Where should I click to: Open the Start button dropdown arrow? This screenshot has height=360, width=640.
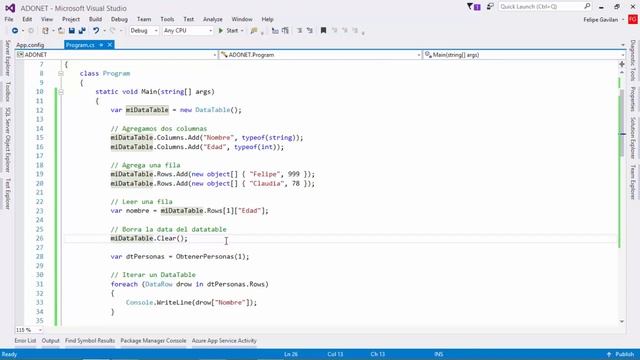click(242, 31)
